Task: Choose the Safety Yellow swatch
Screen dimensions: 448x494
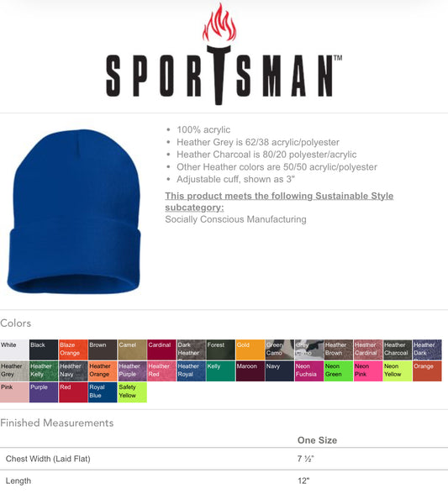Action: click(x=132, y=392)
